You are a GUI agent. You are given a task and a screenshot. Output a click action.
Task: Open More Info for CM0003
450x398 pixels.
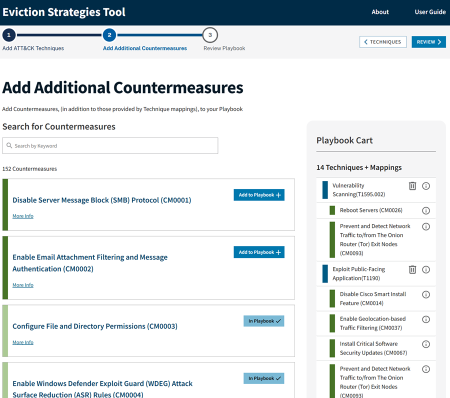pos(23,342)
